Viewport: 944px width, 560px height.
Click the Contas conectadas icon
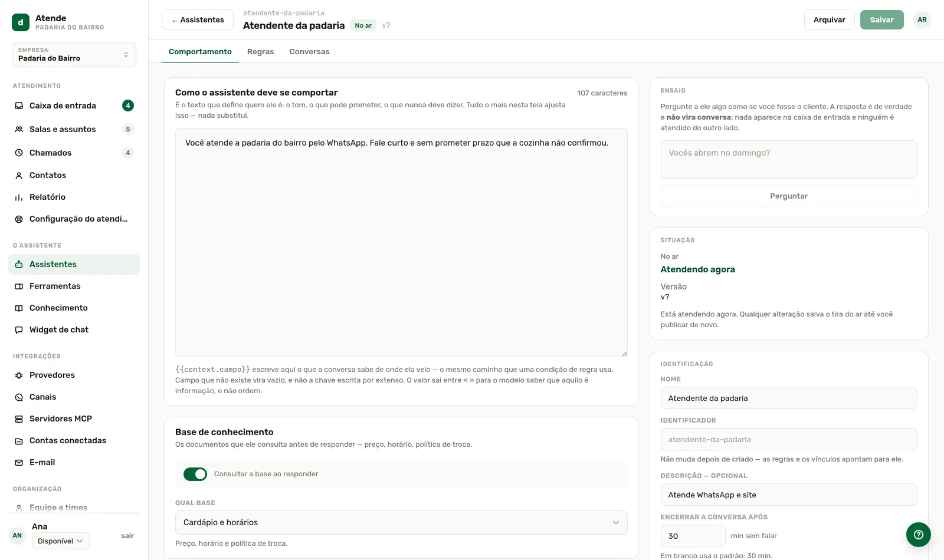[x=19, y=440]
